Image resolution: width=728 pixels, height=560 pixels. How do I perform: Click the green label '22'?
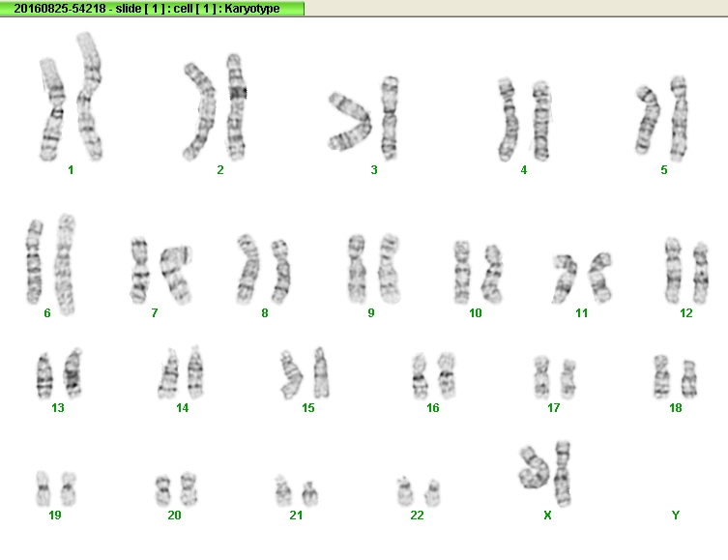point(417,515)
